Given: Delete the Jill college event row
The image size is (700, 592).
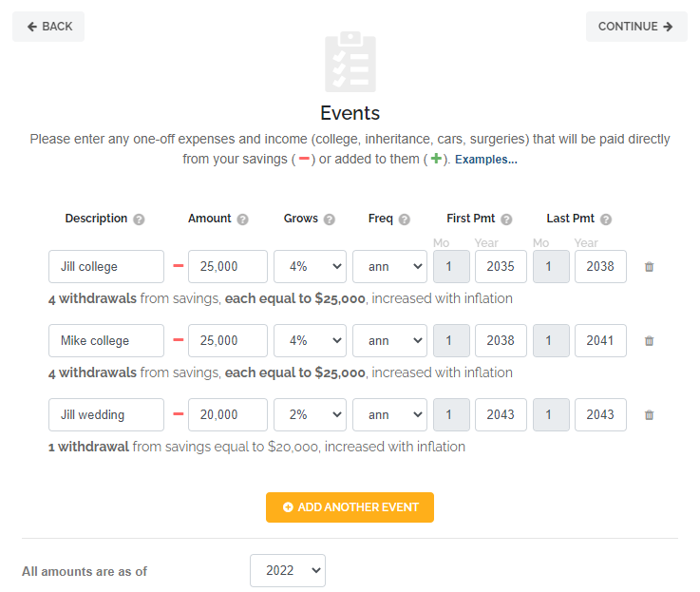Looking at the screenshot, I should coord(649,267).
